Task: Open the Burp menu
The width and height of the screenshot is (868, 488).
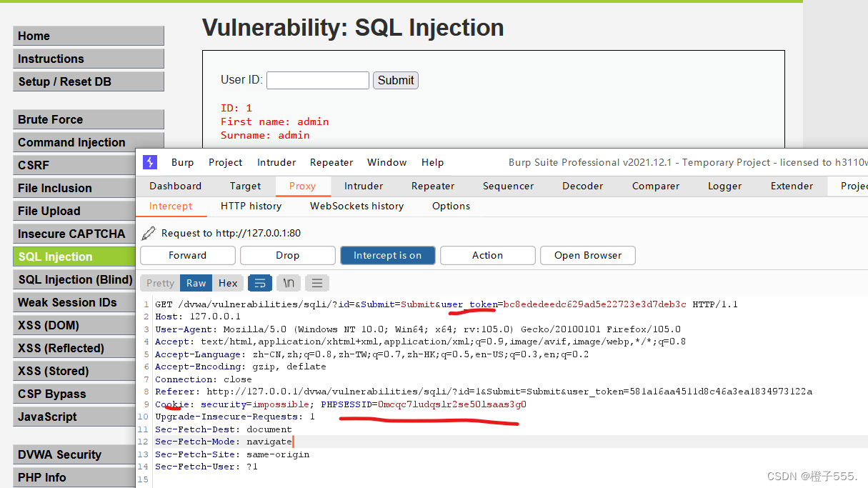Action: pyautogui.click(x=182, y=162)
